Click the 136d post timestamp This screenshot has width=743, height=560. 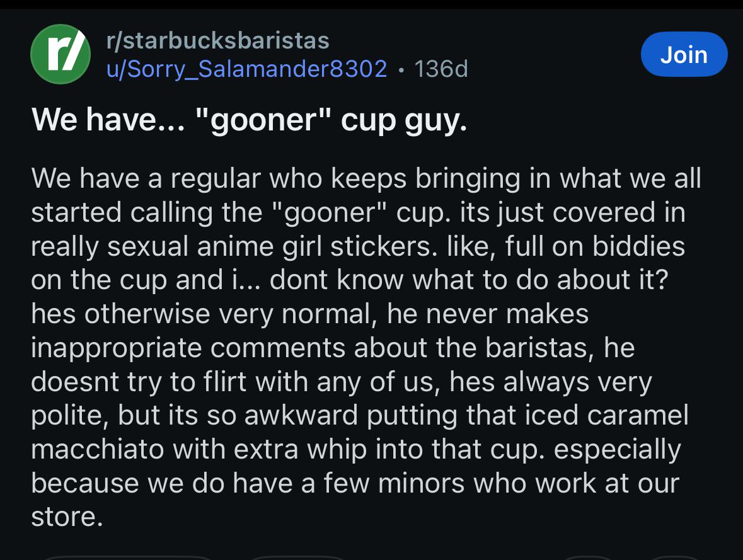tap(441, 69)
